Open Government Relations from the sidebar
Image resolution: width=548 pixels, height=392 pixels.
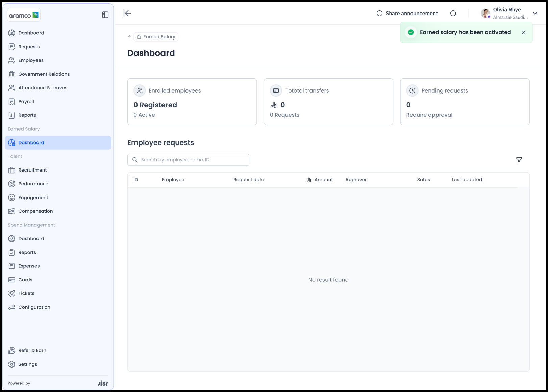click(x=44, y=74)
